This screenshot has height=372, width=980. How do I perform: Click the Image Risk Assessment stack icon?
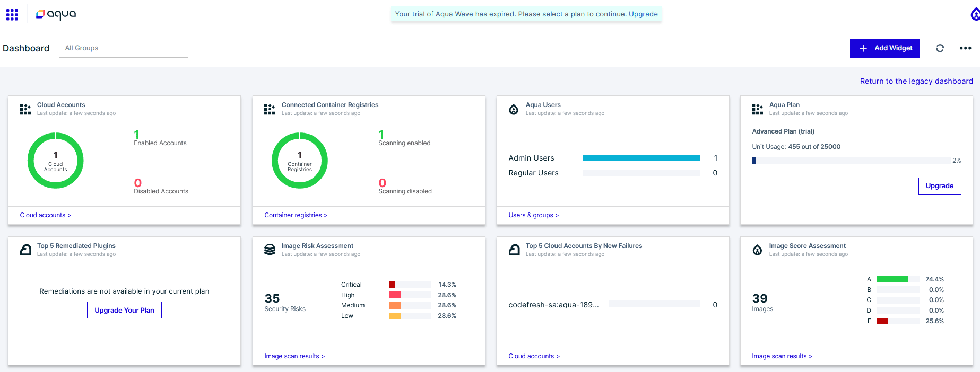point(270,250)
